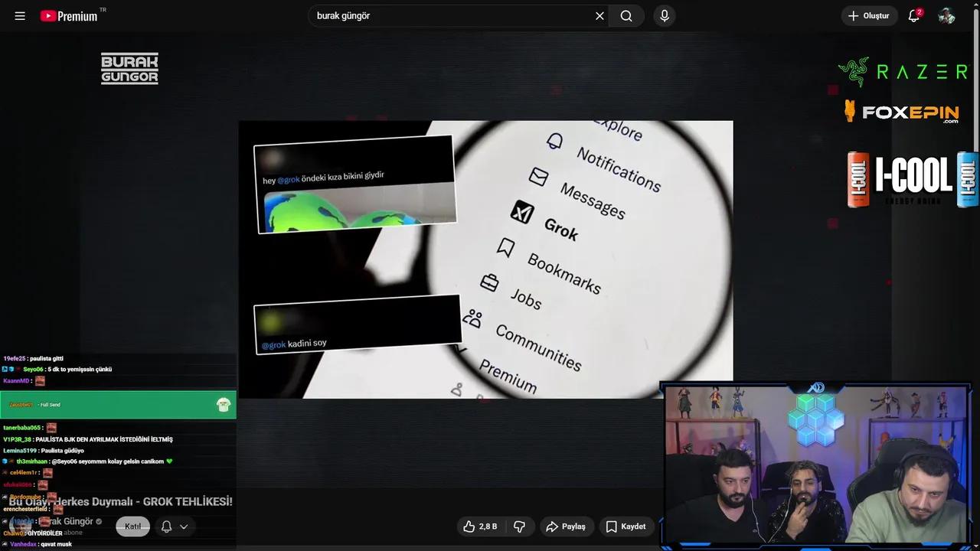
Task: Click the green Full Send membership banner
Action: pos(118,405)
